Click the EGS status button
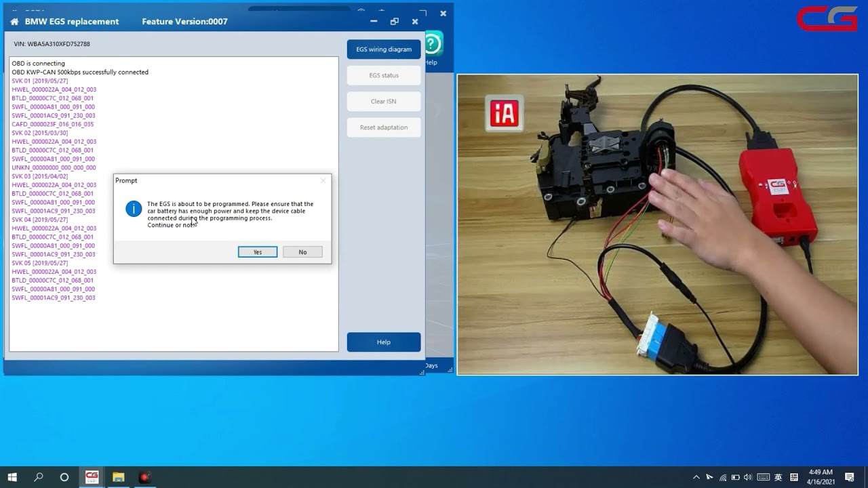Image resolution: width=868 pixels, height=488 pixels. pyautogui.click(x=384, y=75)
